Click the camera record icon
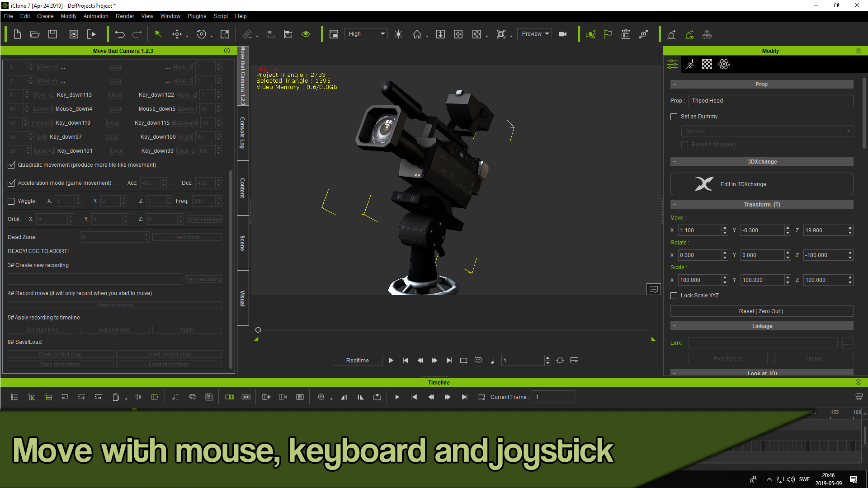The height and width of the screenshot is (488, 868). 563,34
